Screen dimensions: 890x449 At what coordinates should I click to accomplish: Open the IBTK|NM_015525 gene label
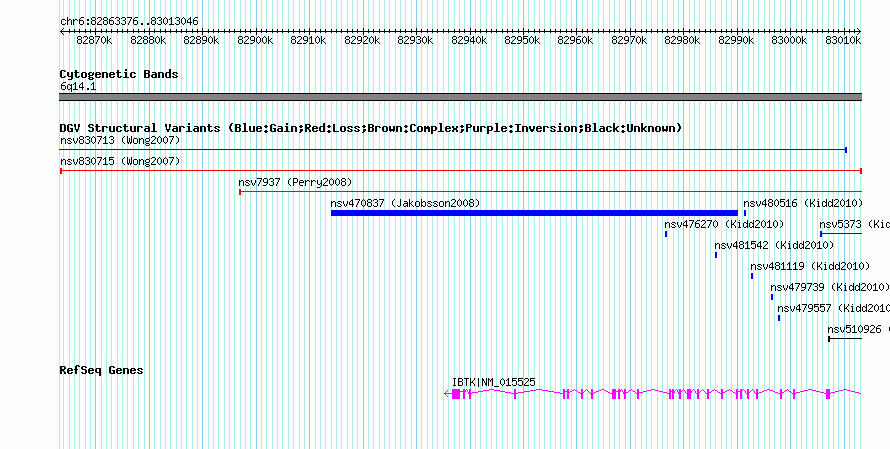click(x=493, y=383)
